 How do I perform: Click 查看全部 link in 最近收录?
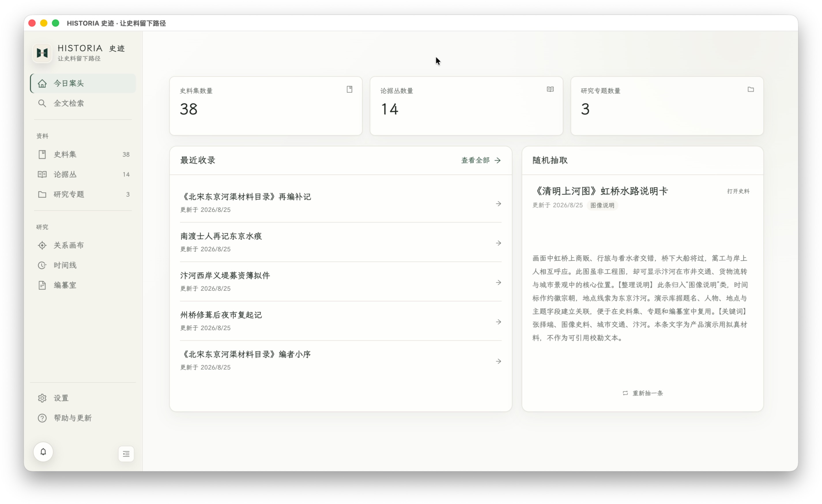[481, 160]
